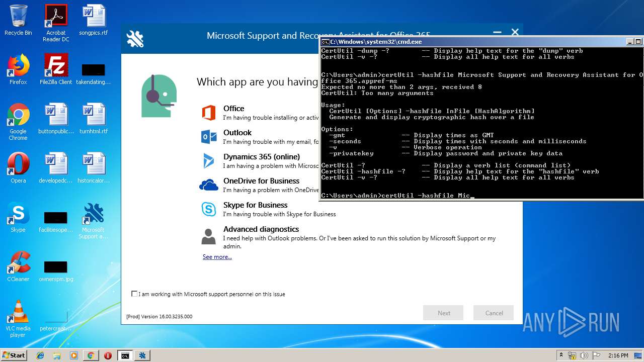This screenshot has width=644, height=362.
Task: Open Opera from the taskbar
Action: point(108,355)
